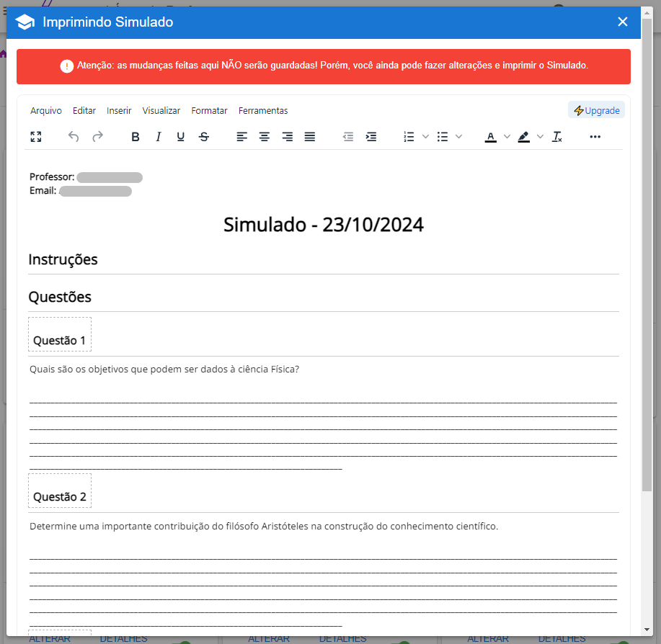Justify the text alignment
This screenshot has width=661, height=644.
click(x=310, y=137)
